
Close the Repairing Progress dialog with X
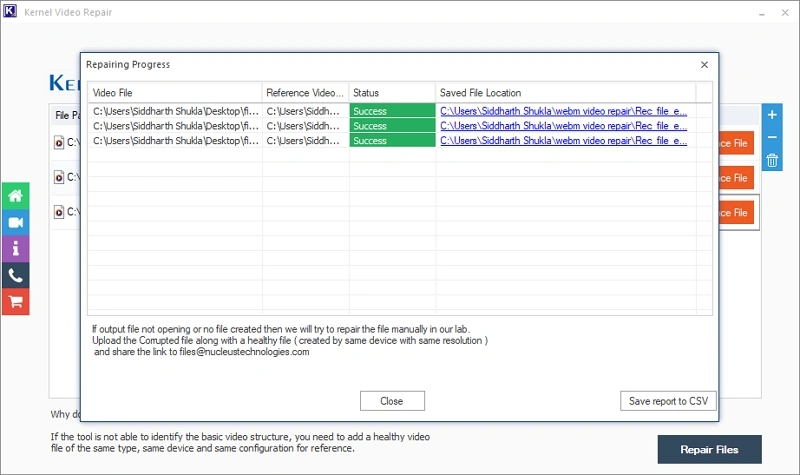click(x=704, y=65)
